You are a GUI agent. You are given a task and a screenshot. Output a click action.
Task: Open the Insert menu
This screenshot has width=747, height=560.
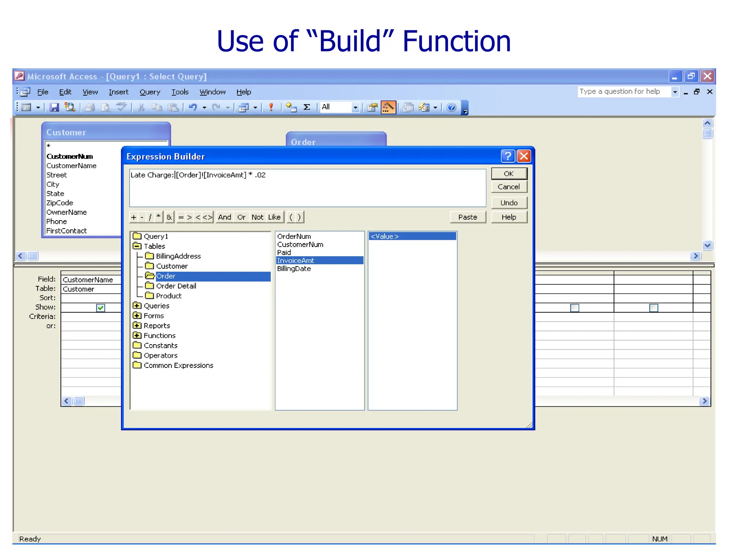tap(119, 92)
